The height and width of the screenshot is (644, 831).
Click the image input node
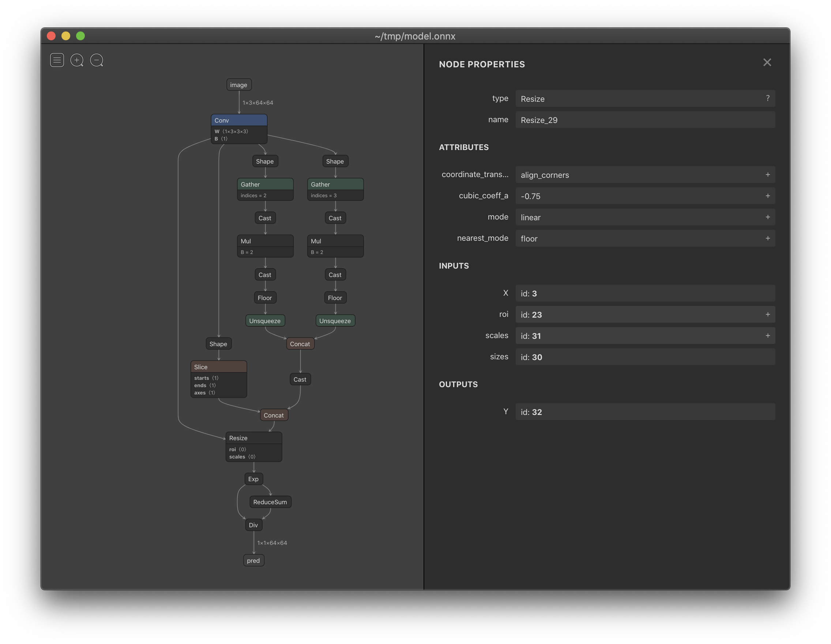pyautogui.click(x=238, y=85)
